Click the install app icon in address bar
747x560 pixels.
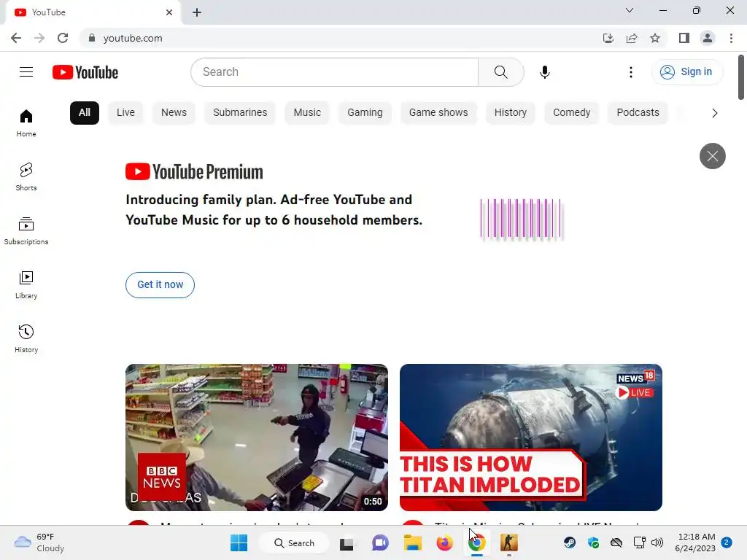[608, 38]
